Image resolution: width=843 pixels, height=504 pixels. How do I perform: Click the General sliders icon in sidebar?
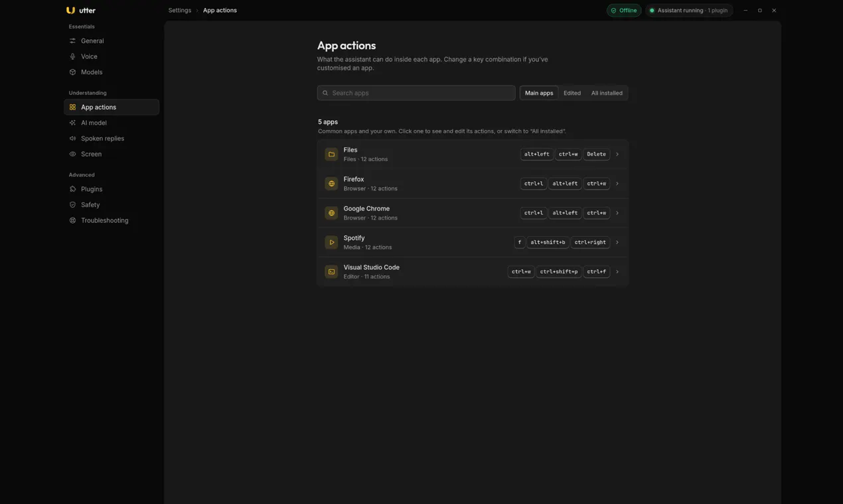tap(72, 41)
